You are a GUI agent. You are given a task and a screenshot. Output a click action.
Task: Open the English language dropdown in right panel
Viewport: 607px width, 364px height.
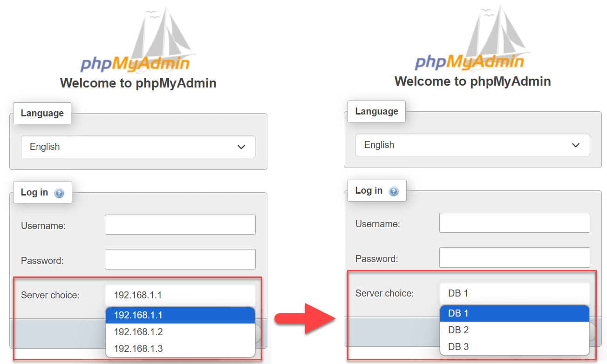pyautogui.click(x=473, y=145)
